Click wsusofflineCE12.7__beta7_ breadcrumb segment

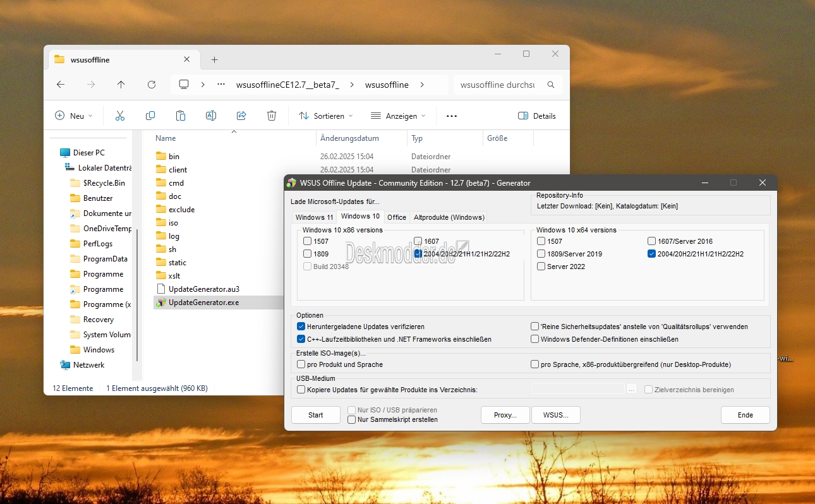[x=287, y=85]
